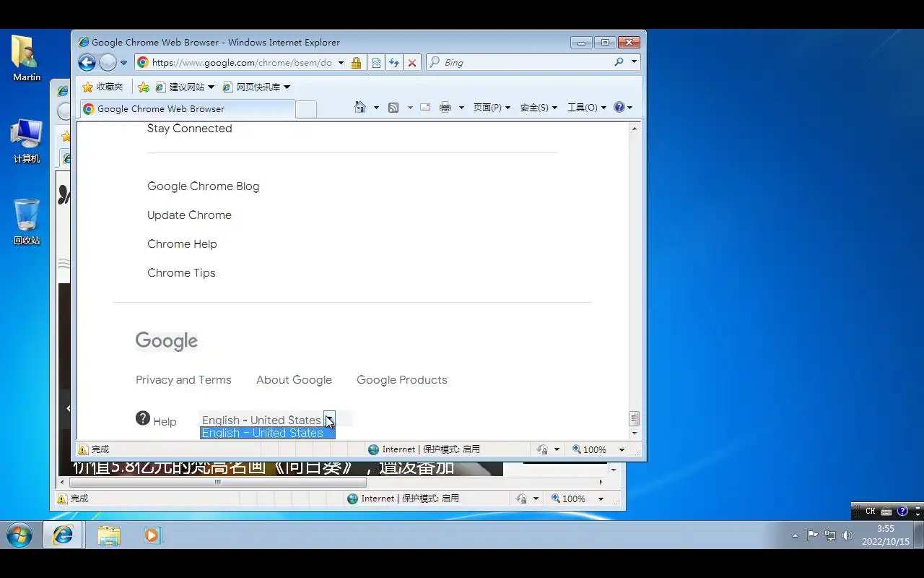Viewport: 924px width, 578px height.
Task: Click the magnifier search icon
Action: pos(619,62)
